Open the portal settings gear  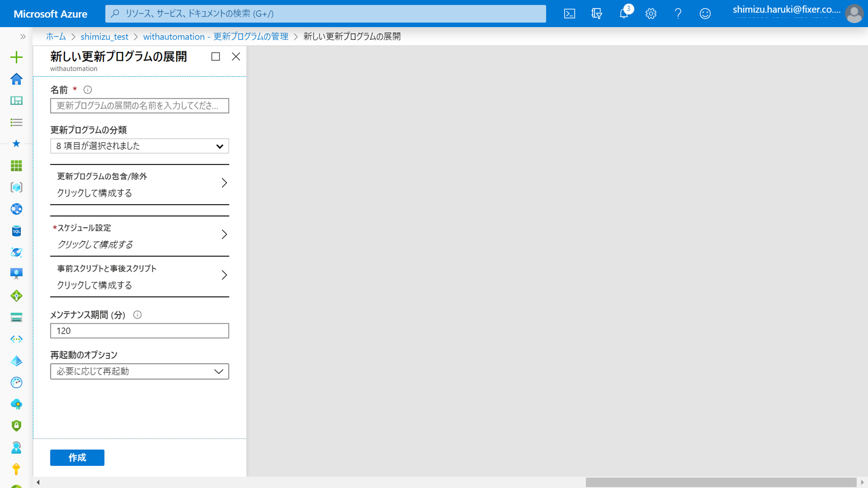651,13
